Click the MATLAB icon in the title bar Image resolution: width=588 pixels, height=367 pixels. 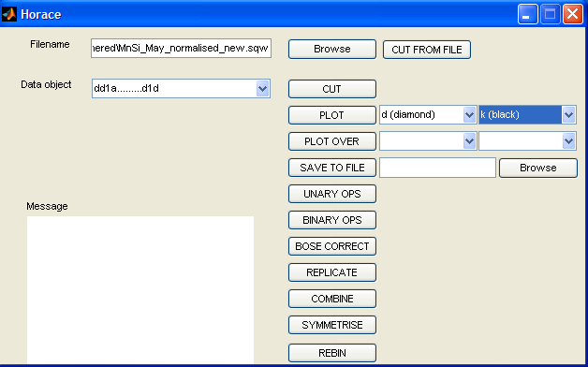click(9, 14)
